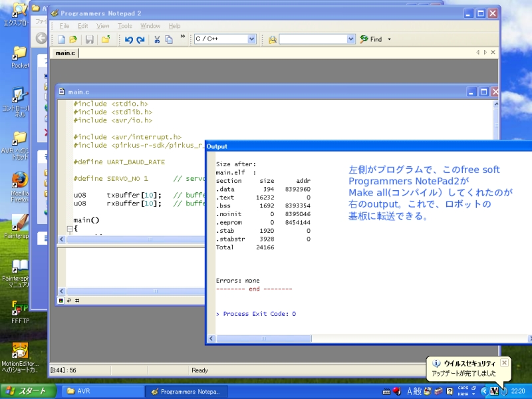532x399 pixels.
Task: Click the cursor position indicator in status bar
Action: (63, 370)
